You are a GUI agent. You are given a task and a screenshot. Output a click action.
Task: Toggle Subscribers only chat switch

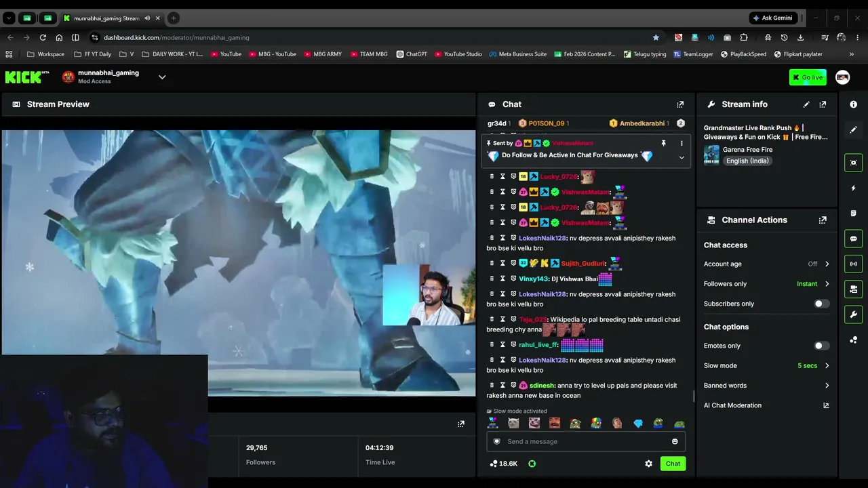point(821,304)
